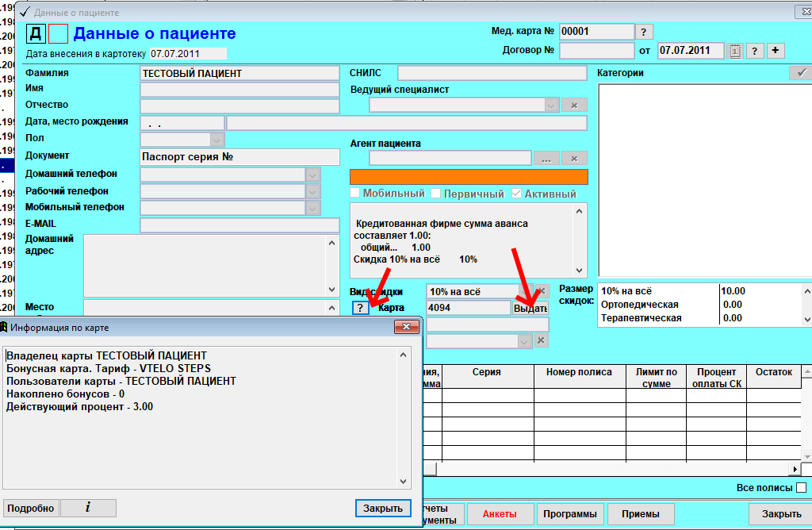812x530 pixels.
Task: Click the Выдать button next to the card number
Action: point(530,308)
